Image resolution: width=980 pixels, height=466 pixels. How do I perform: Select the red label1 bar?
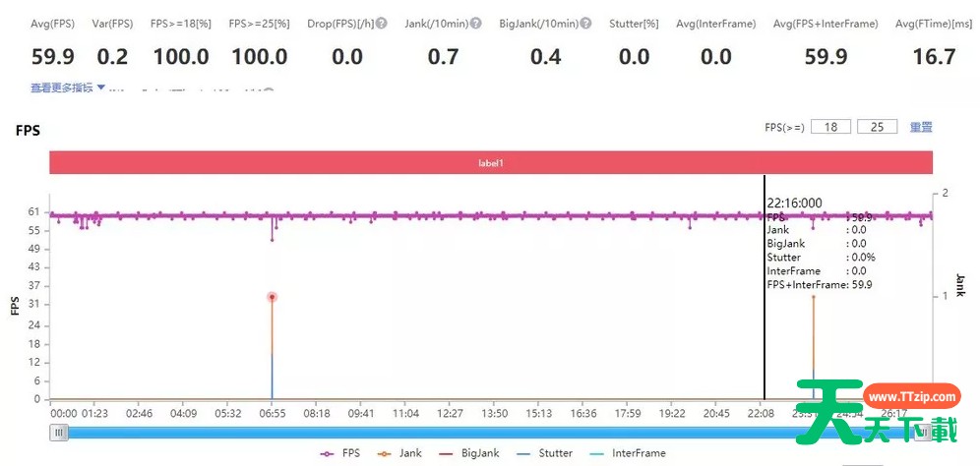[x=490, y=163]
